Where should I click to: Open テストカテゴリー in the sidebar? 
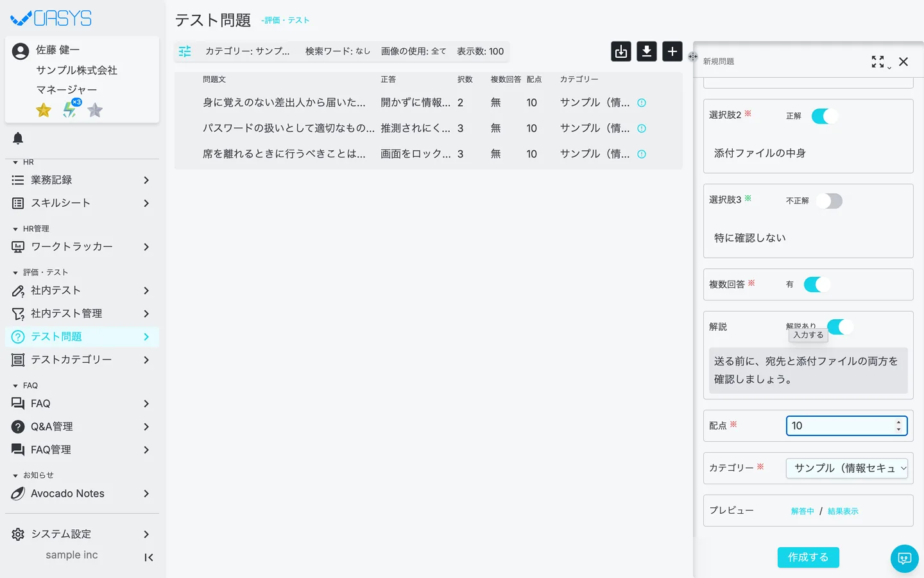(x=82, y=360)
